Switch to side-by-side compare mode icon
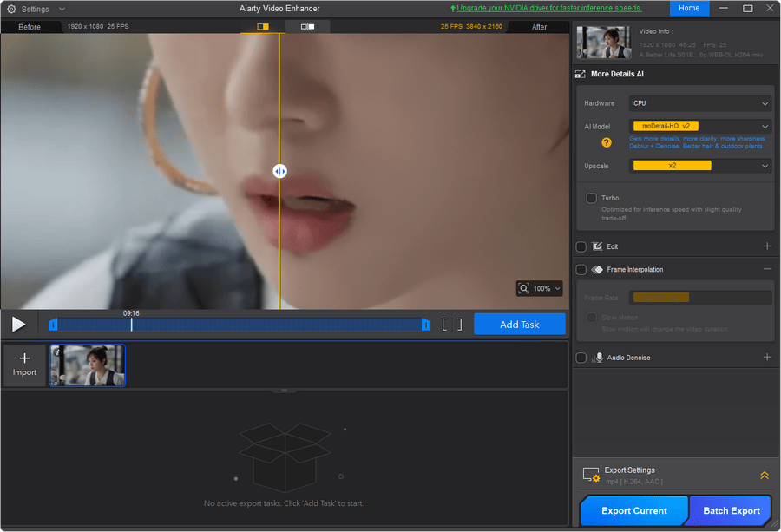 coord(307,26)
